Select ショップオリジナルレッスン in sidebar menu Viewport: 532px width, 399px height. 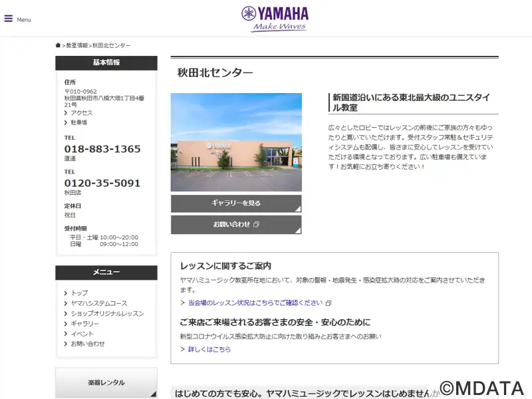107,313
